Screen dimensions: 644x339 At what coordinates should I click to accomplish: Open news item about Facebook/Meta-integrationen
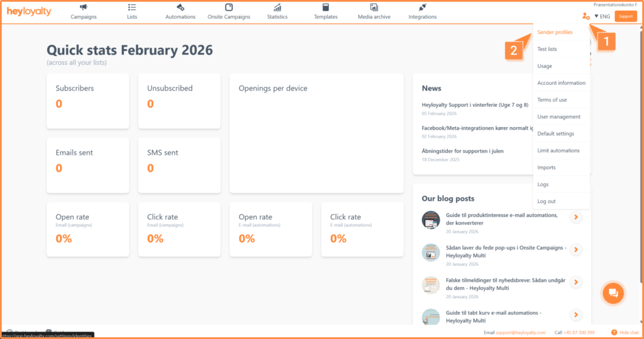point(476,128)
